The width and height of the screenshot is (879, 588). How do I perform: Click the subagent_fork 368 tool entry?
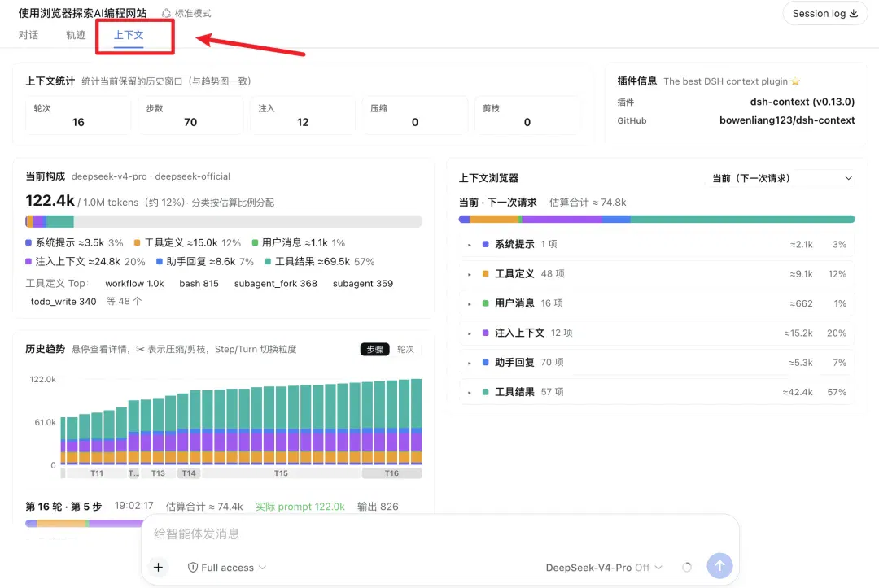(x=276, y=283)
